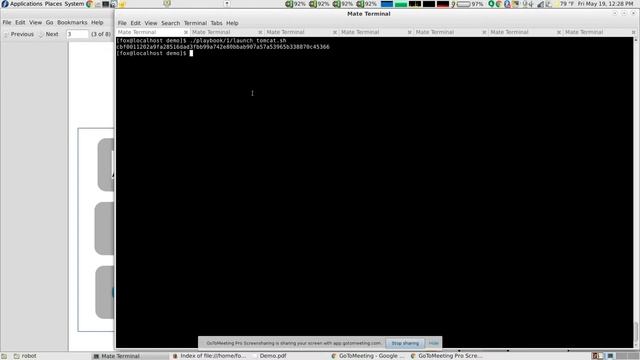The width and height of the screenshot is (640, 360).
Task: Open View menu in Mate Terminal
Action: pyautogui.click(x=151, y=23)
